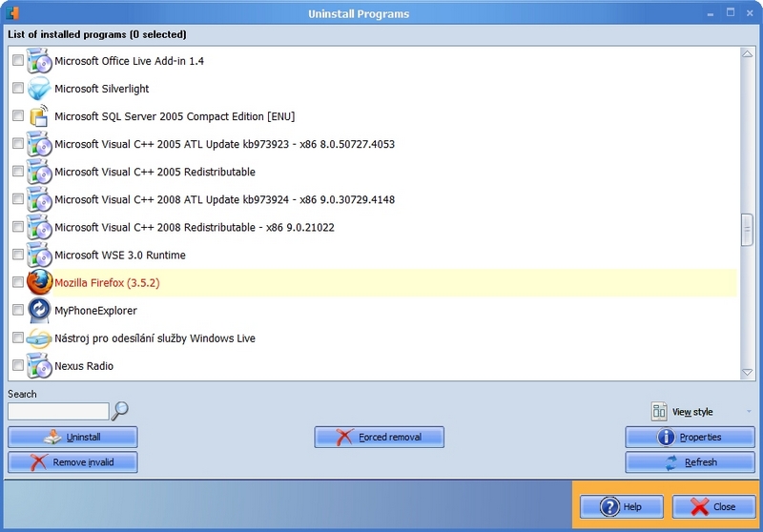Tick checkbox for SQL Server 2005 Compact Edition

18,115
